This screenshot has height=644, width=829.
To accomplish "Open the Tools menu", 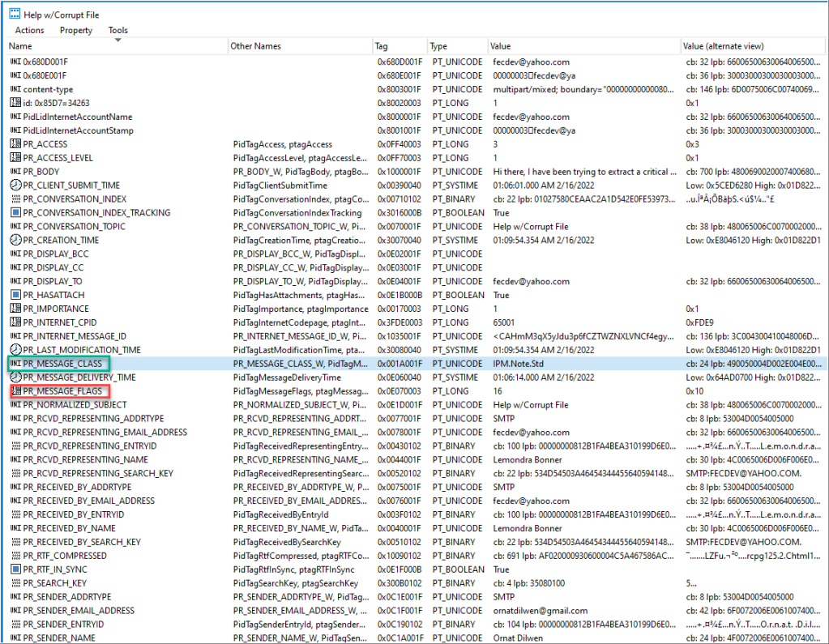I will click(x=118, y=31).
